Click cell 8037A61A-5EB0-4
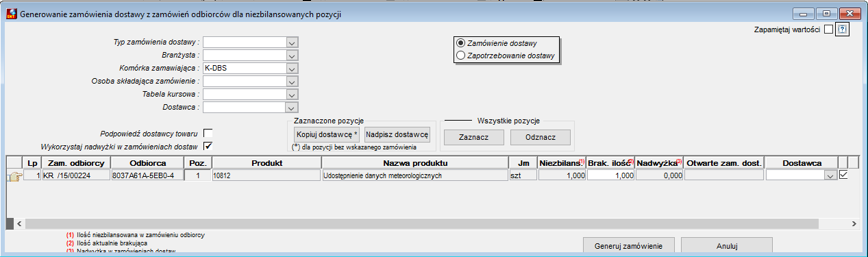This screenshot has height=257, width=868. tap(147, 176)
